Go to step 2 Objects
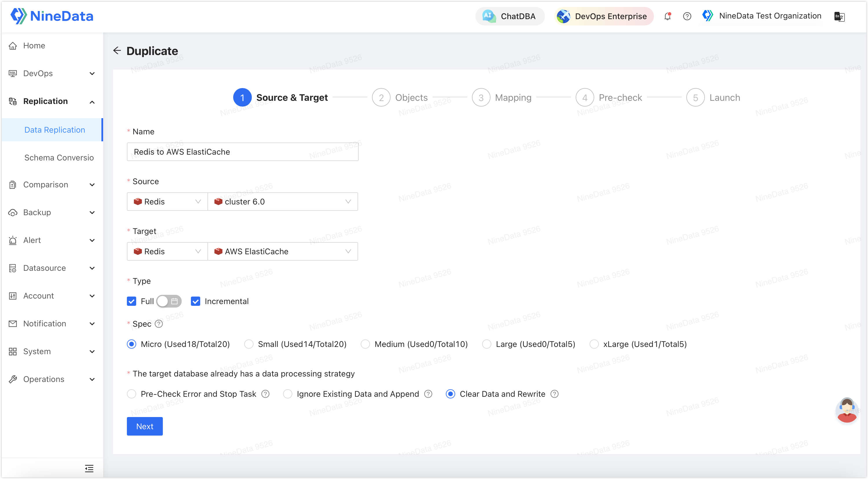 pos(400,97)
